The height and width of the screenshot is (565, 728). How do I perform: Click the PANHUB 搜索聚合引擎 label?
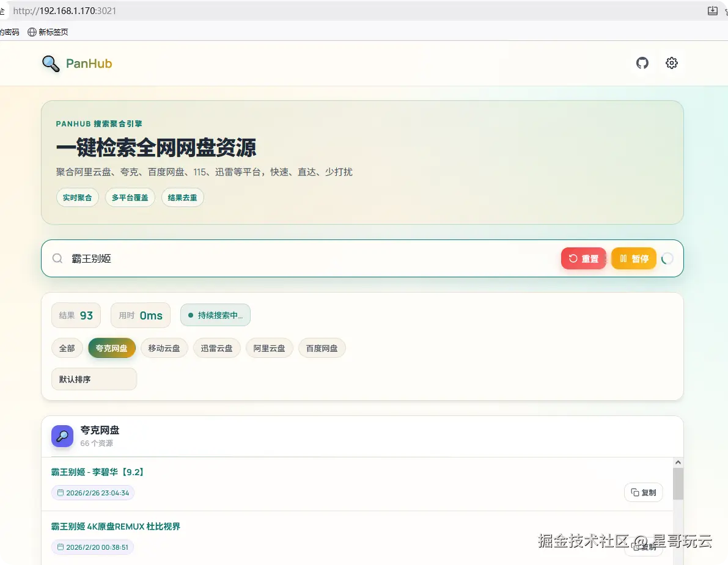pos(99,124)
